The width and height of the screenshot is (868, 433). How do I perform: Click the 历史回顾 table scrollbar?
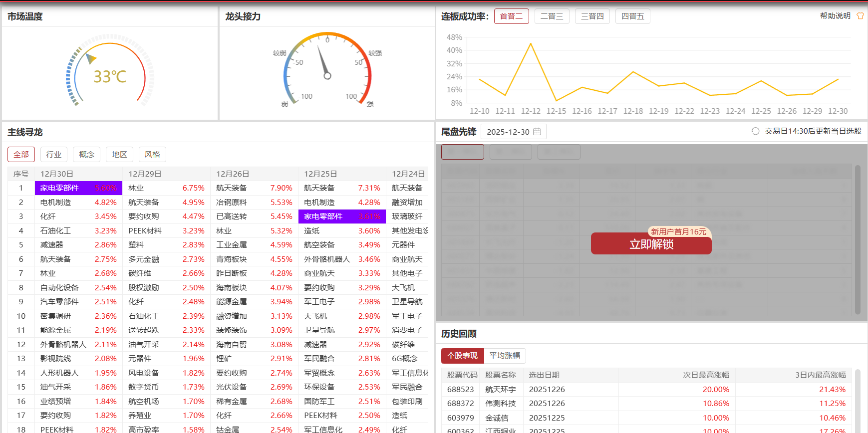(x=858, y=401)
